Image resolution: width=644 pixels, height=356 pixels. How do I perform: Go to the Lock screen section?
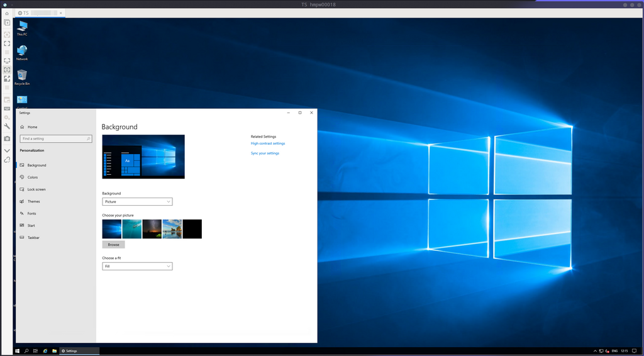pos(36,189)
